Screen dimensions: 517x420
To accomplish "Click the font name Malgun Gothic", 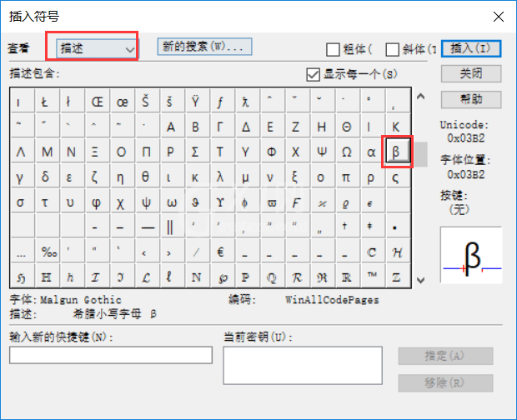I will click(80, 300).
